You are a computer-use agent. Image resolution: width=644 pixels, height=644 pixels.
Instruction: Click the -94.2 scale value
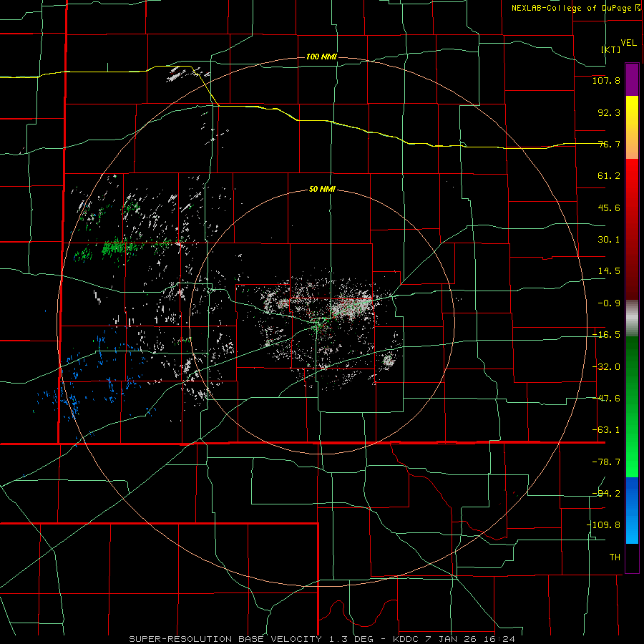(606, 493)
